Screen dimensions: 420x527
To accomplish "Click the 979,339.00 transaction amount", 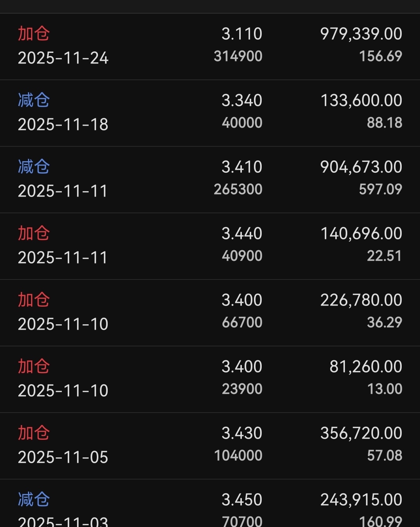I will click(x=361, y=34).
